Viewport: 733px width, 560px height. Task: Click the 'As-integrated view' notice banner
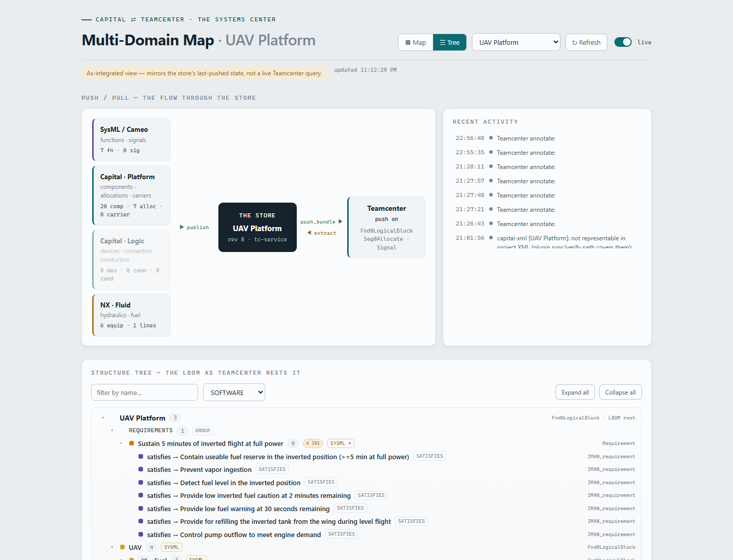point(204,73)
